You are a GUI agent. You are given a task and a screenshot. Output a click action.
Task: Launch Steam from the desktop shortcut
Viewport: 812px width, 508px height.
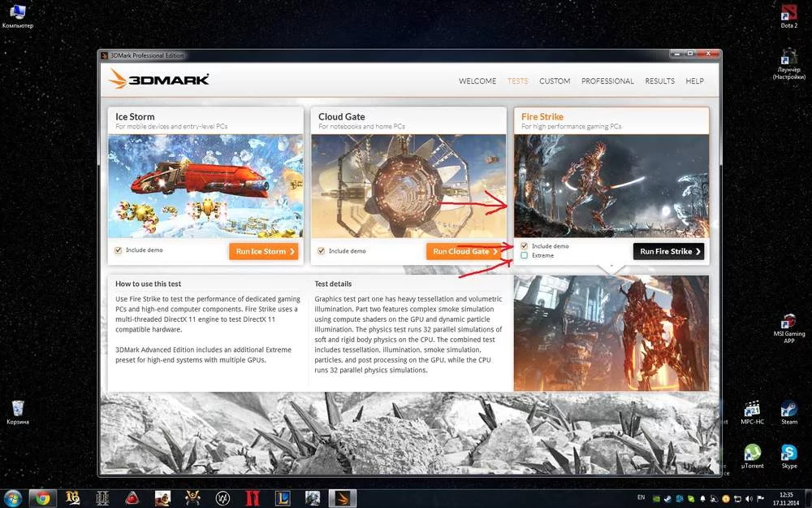788,413
